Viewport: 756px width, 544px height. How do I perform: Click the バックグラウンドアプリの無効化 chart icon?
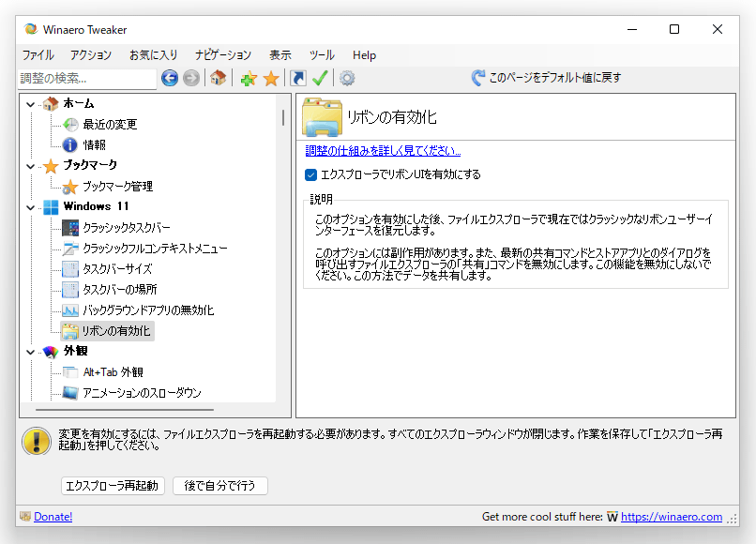click(70, 310)
